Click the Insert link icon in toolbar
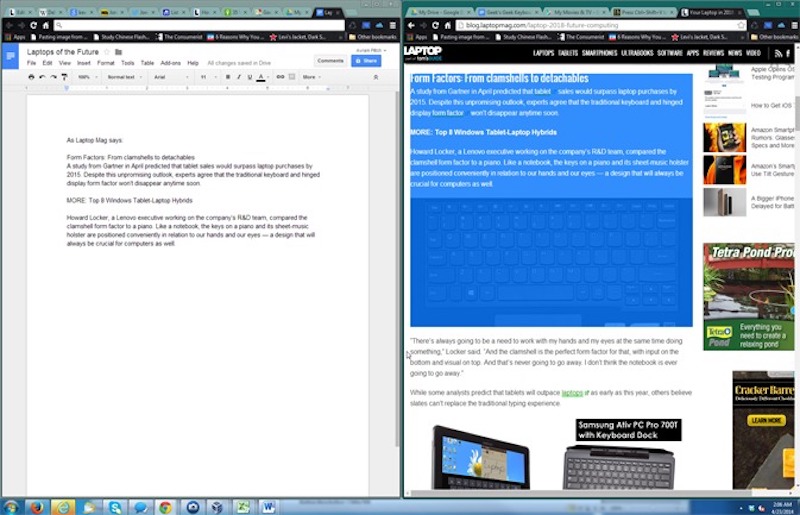The image size is (800, 515). pyautogui.click(x=279, y=76)
